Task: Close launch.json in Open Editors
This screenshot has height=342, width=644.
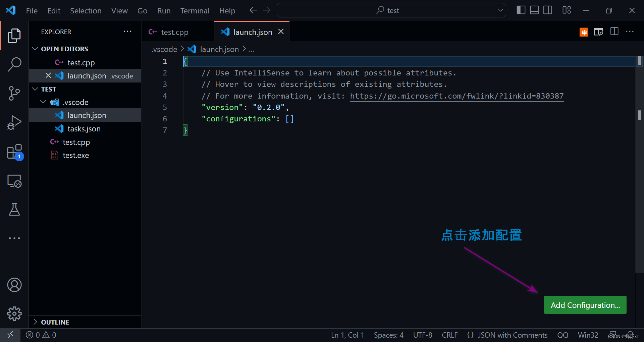Action: click(x=48, y=75)
